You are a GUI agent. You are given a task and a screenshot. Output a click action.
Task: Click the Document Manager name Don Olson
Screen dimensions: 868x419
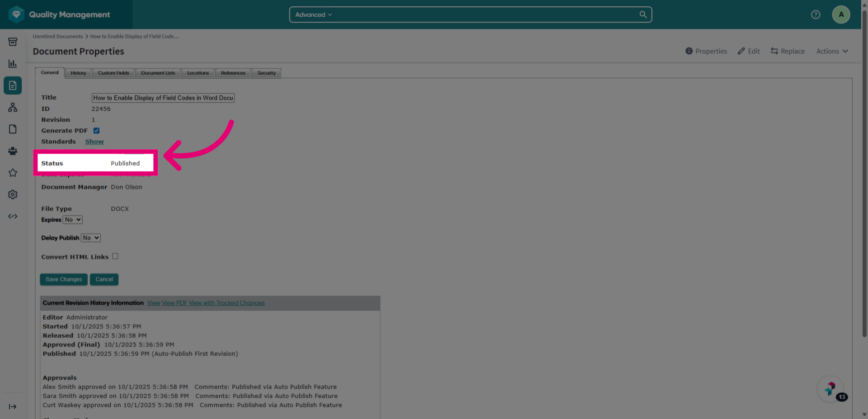[127, 187]
